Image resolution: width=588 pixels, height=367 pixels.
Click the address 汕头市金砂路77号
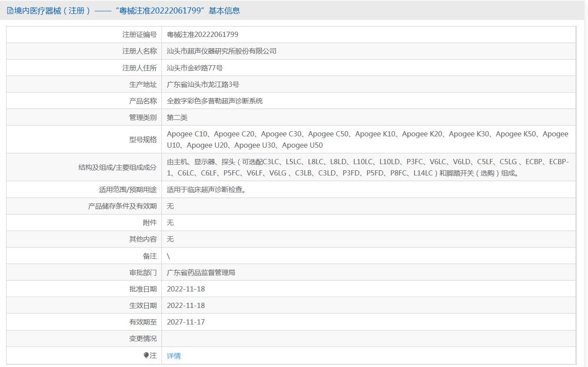pyautogui.click(x=195, y=68)
